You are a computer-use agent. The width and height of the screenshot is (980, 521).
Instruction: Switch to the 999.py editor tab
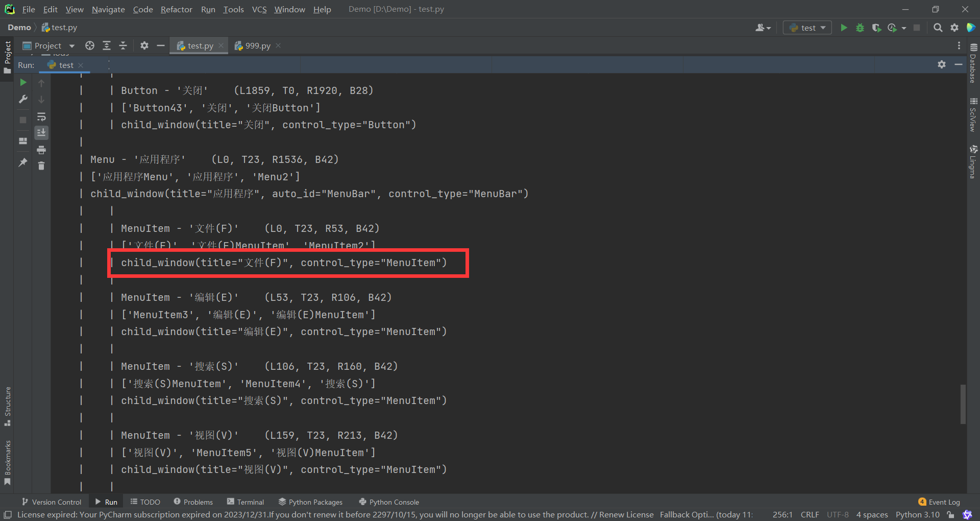(257, 45)
